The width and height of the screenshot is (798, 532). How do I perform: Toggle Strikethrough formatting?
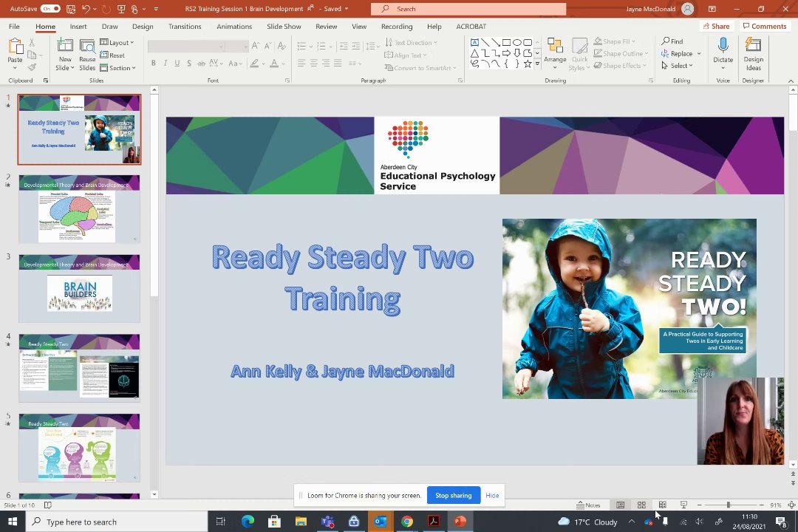(x=201, y=63)
